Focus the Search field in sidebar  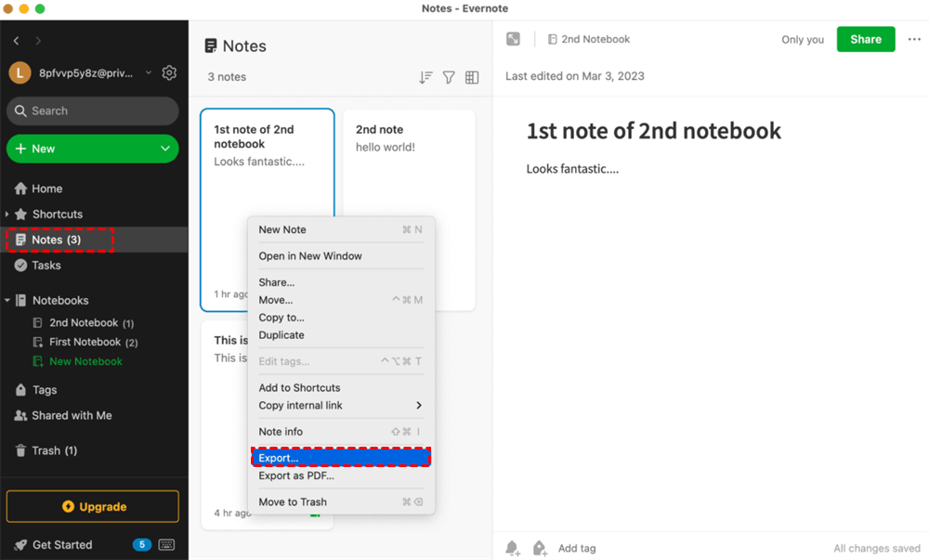[92, 111]
